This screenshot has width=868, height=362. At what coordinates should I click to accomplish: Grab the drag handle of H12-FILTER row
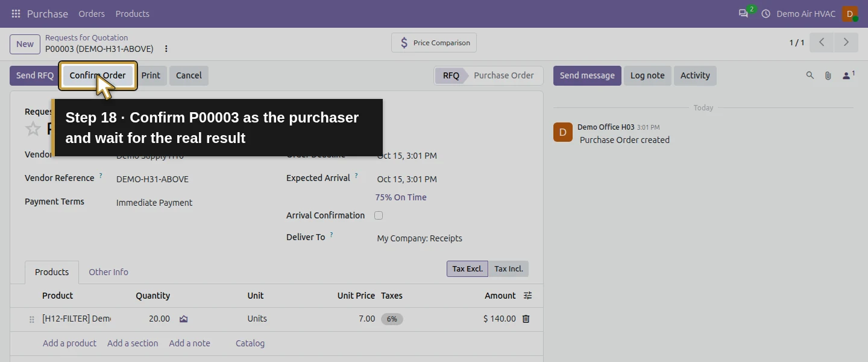pos(32,319)
